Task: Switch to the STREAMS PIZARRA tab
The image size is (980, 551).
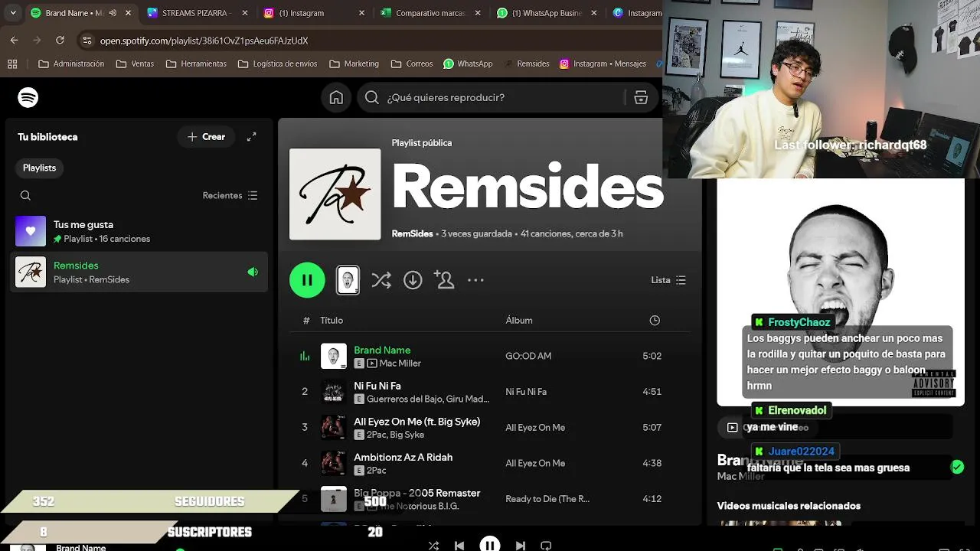Action: (195, 13)
